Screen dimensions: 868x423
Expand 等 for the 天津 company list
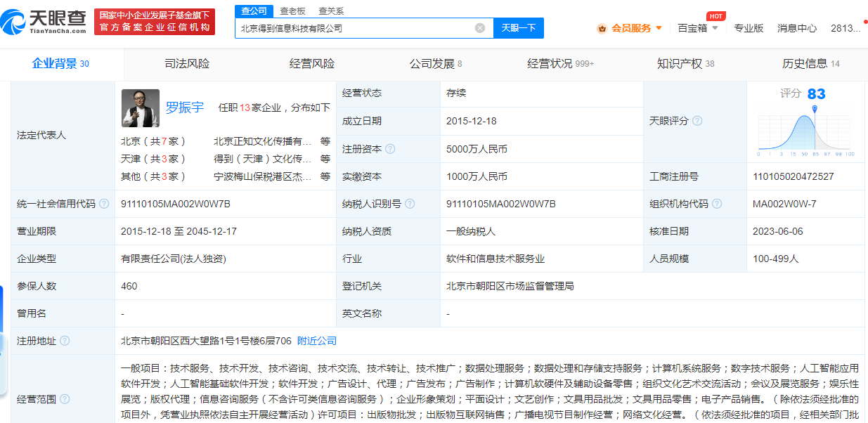click(x=325, y=159)
